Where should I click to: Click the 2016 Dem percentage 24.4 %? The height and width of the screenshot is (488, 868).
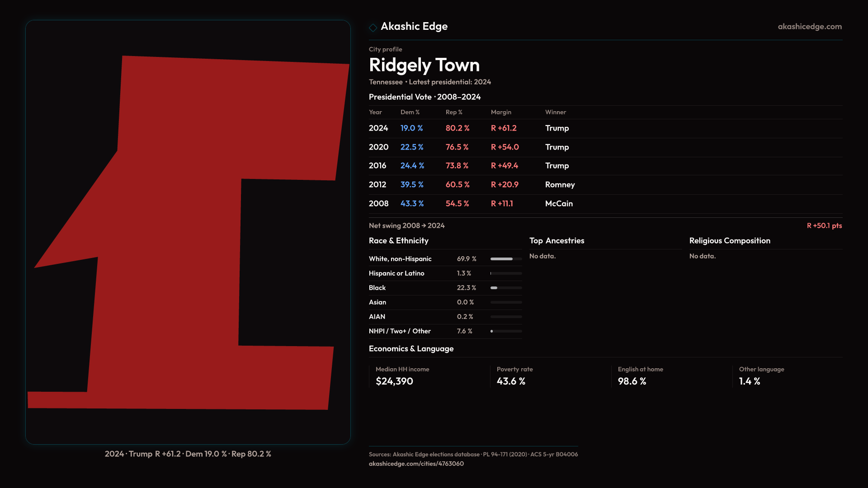coord(412,166)
